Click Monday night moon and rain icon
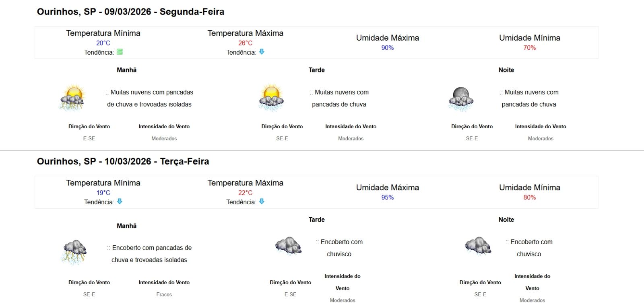 pos(461,99)
